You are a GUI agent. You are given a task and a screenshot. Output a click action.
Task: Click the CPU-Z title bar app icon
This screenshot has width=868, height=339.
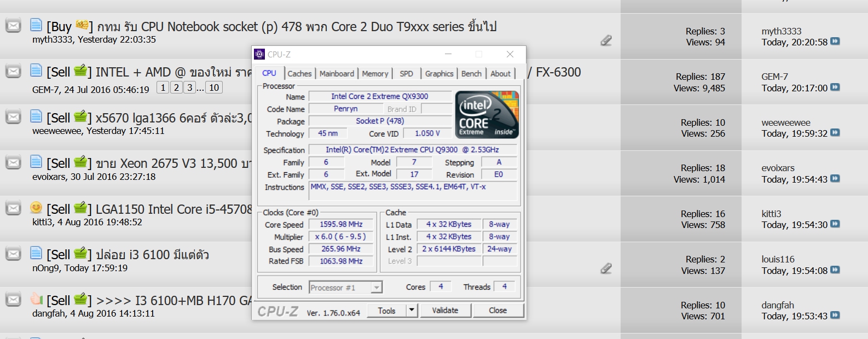click(259, 54)
